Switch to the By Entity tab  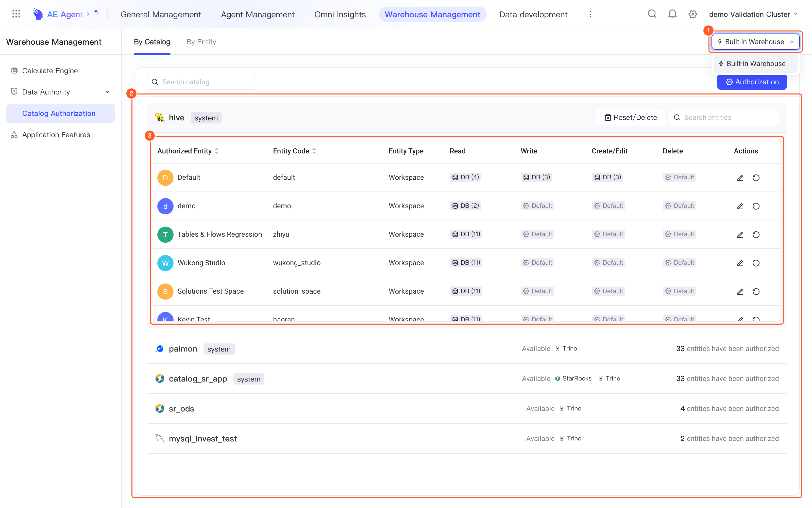201,42
